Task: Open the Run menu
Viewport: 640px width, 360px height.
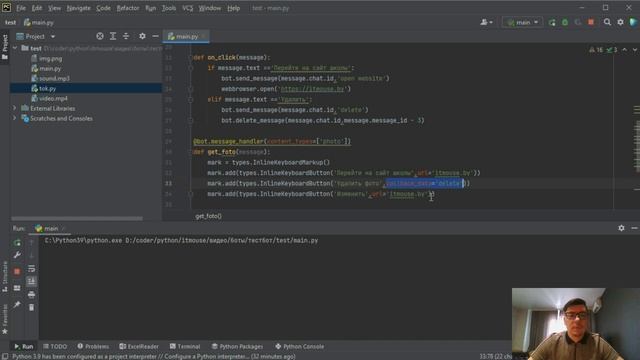Action: [150, 8]
